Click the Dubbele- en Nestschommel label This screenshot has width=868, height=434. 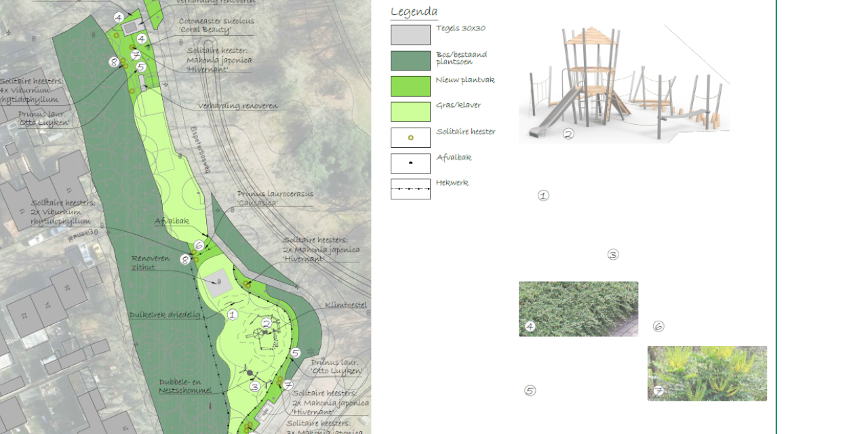click(x=185, y=386)
